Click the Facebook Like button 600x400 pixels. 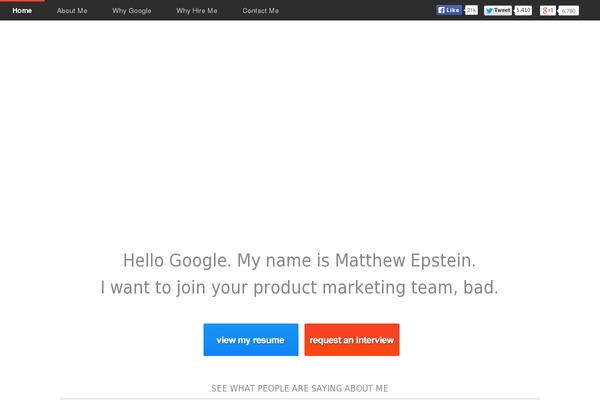[x=449, y=10]
